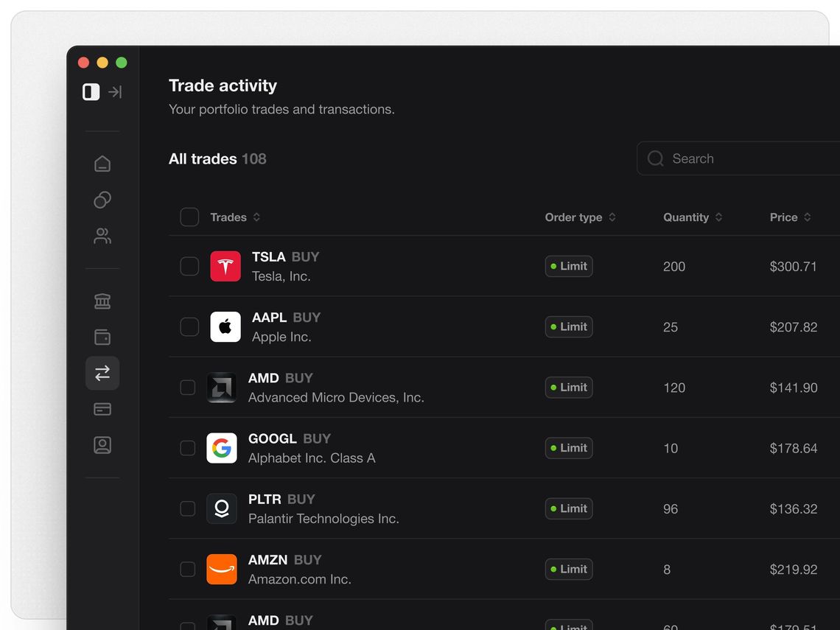
Task: Open the Home icon in sidebar
Action: pyautogui.click(x=102, y=164)
